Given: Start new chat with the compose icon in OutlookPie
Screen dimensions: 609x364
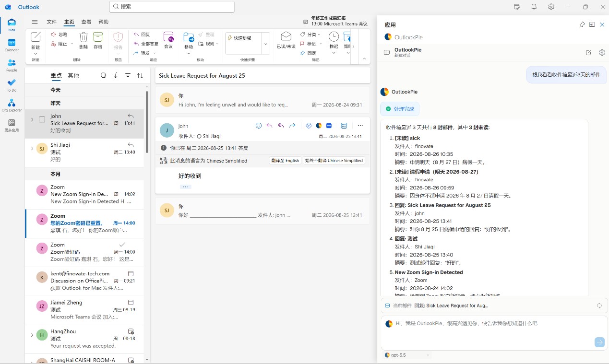Looking at the screenshot, I should pos(588,52).
